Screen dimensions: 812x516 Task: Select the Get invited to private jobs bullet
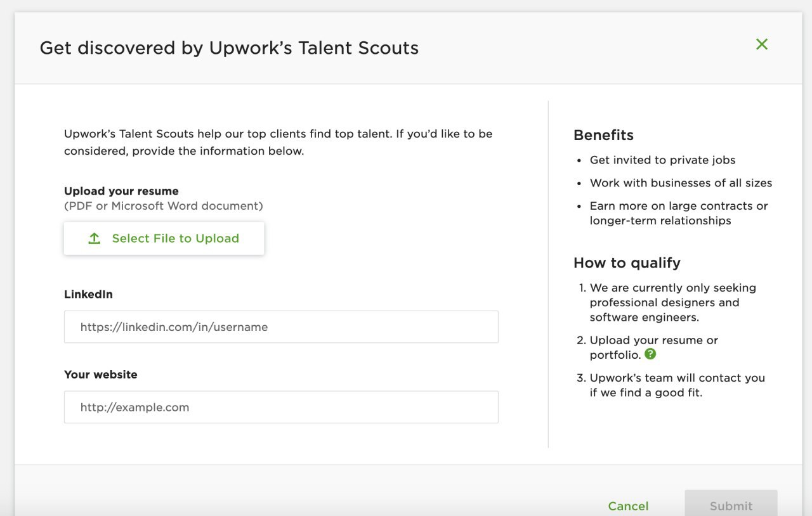[x=663, y=160]
